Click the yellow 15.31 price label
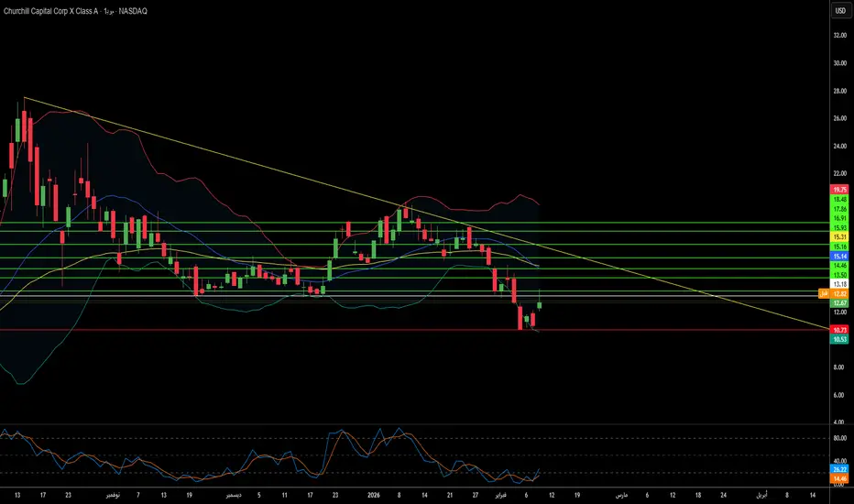Screen dimensions: 854x504 tap(838, 236)
